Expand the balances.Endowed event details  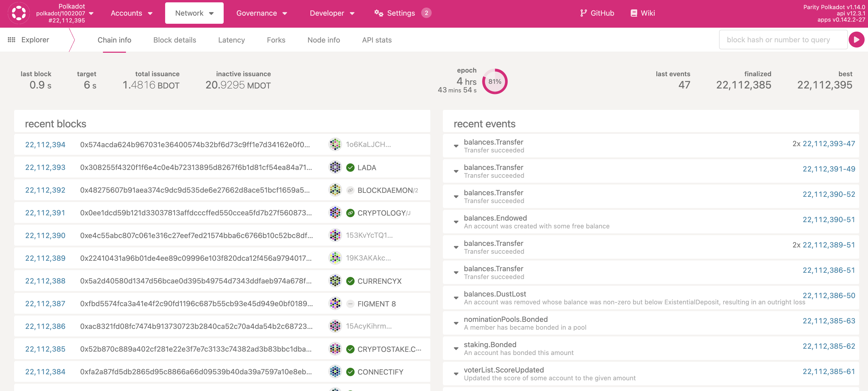pyautogui.click(x=456, y=222)
